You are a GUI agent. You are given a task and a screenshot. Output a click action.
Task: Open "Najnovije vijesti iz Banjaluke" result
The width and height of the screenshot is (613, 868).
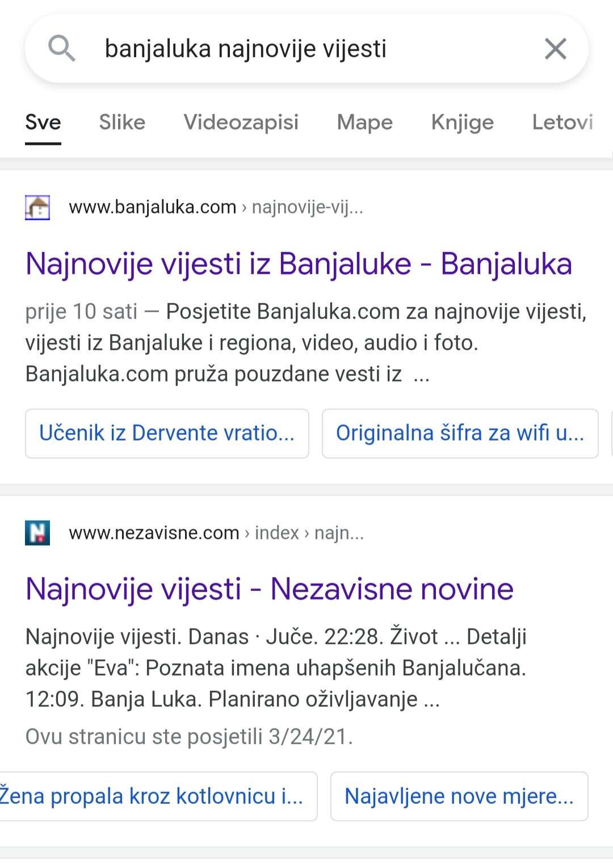coord(299,265)
